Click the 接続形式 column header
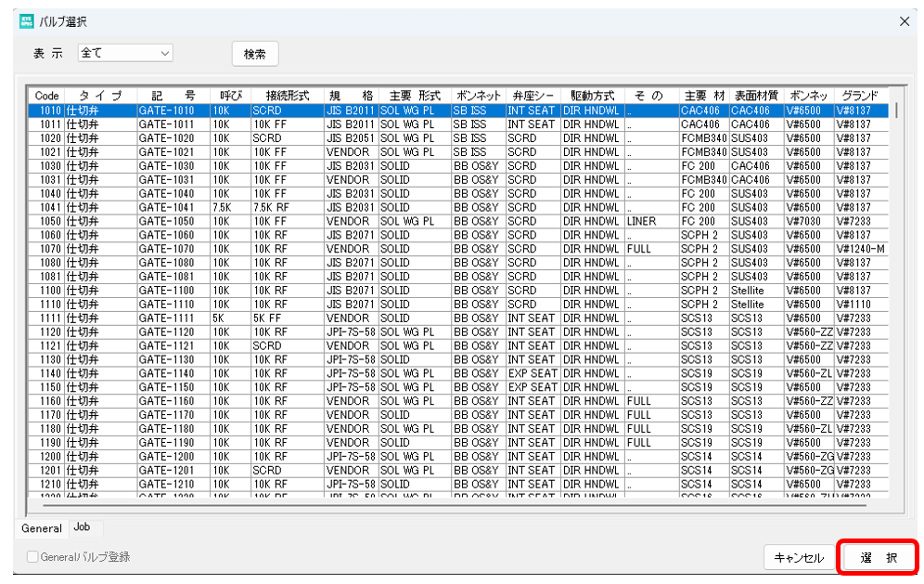The image size is (924, 584). click(x=287, y=96)
